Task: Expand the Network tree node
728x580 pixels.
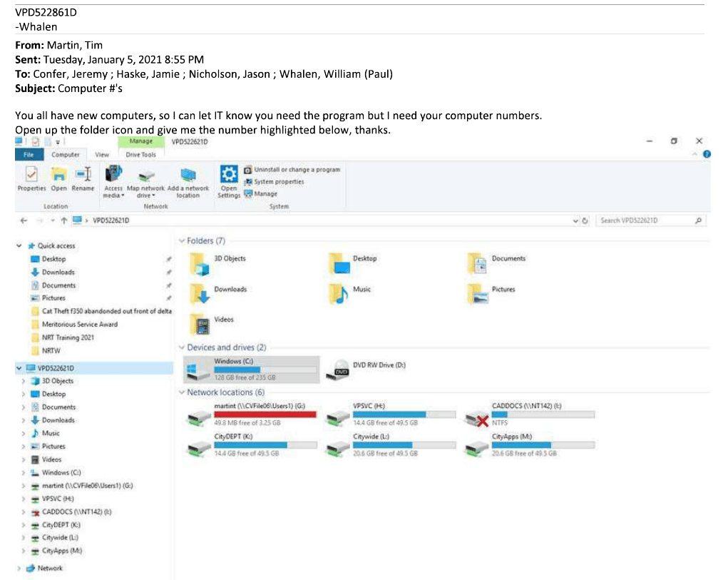Action: pos(19,569)
